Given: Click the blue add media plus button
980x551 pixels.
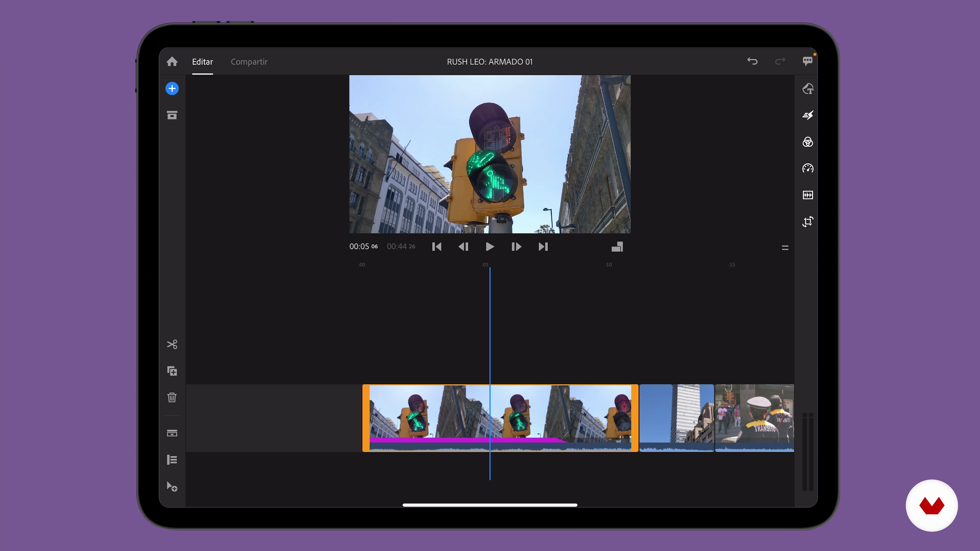Looking at the screenshot, I should pyautogui.click(x=172, y=89).
